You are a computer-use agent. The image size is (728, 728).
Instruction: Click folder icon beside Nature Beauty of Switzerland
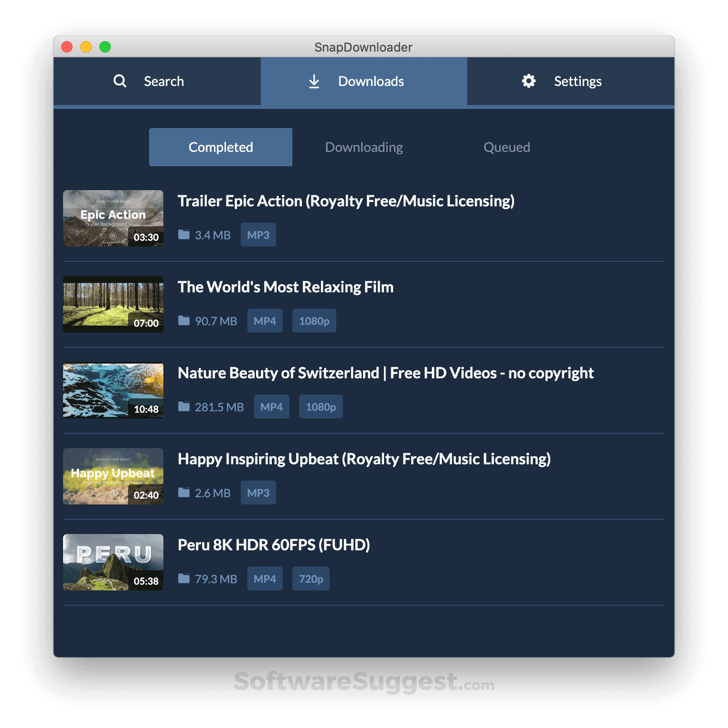tap(184, 407)
